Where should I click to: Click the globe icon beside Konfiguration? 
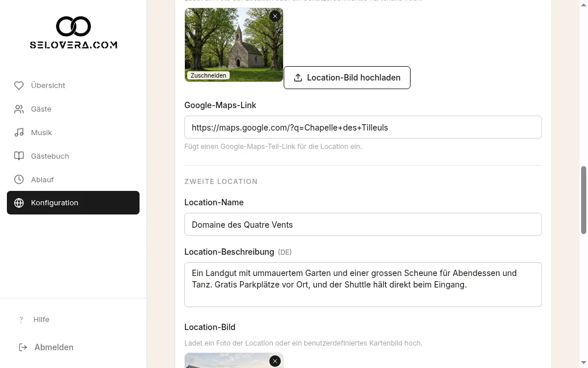point(19,203)
